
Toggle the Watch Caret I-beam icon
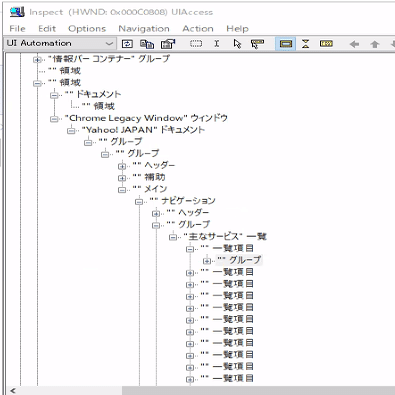point(217,44)
